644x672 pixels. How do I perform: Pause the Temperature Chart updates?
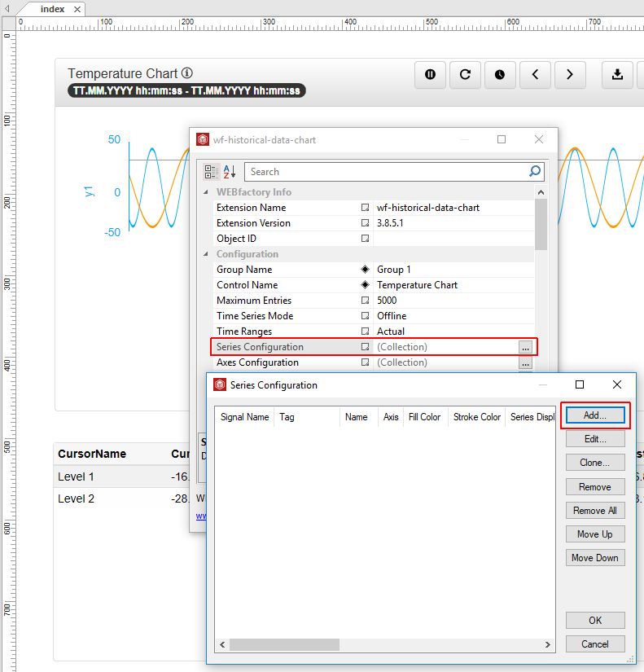coord(430,75)
